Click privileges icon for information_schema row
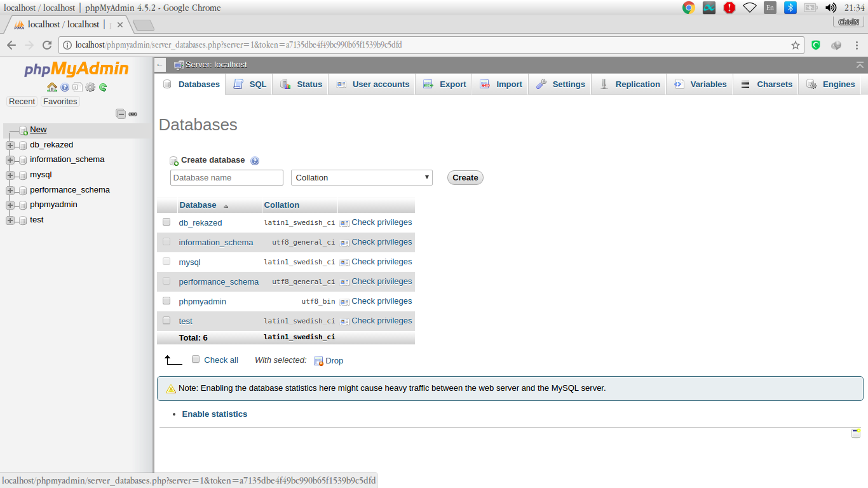 coord(344,243)
